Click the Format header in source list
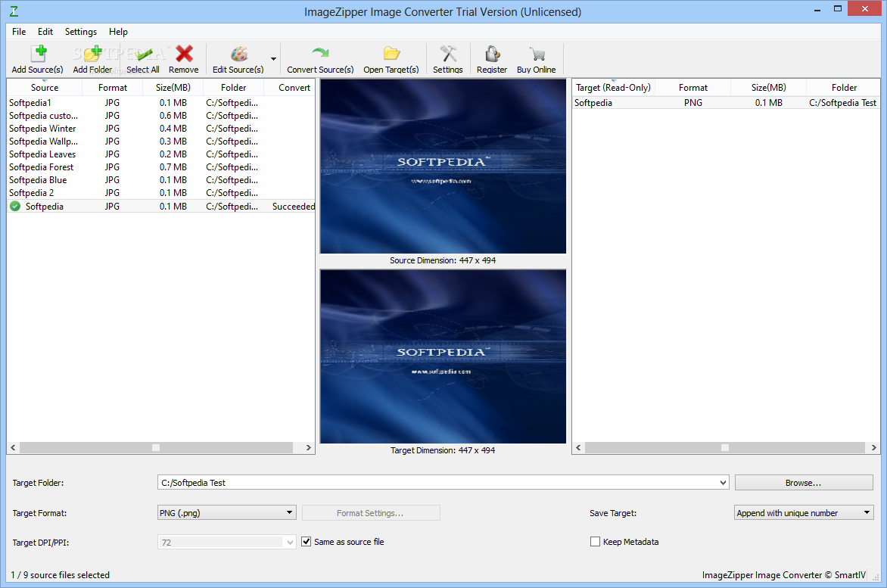Screen dimensions: 887x588 (x=112, y=88)
